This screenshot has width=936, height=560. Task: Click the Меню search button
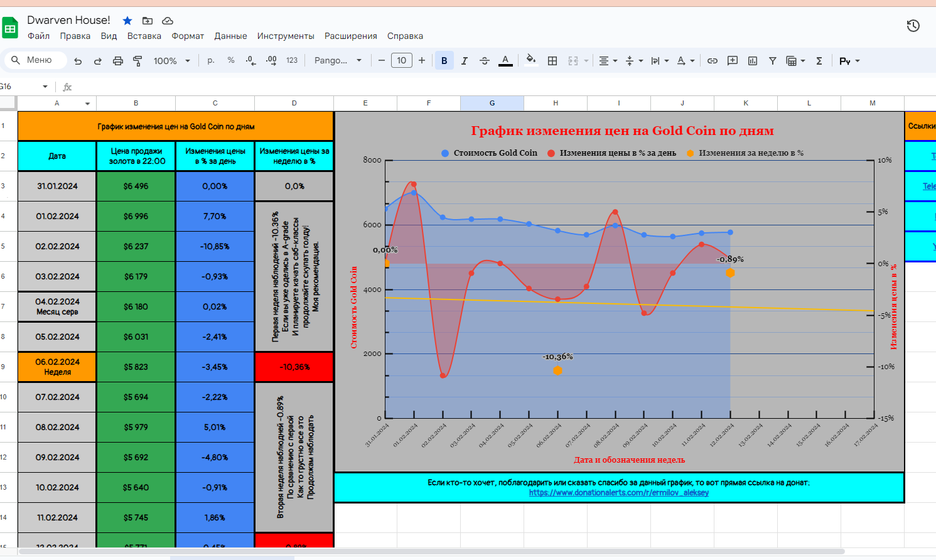click(36, 60)
